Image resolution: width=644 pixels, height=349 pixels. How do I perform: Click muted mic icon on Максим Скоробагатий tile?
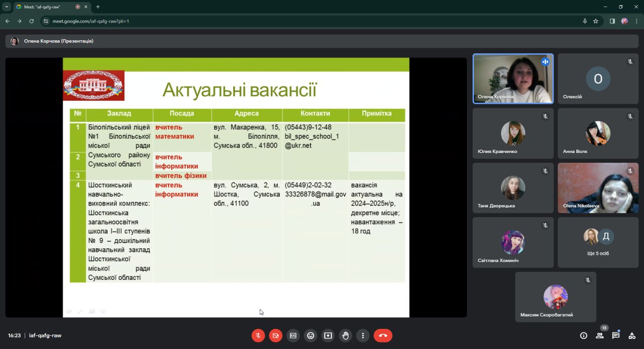click(x=588, y=280)
